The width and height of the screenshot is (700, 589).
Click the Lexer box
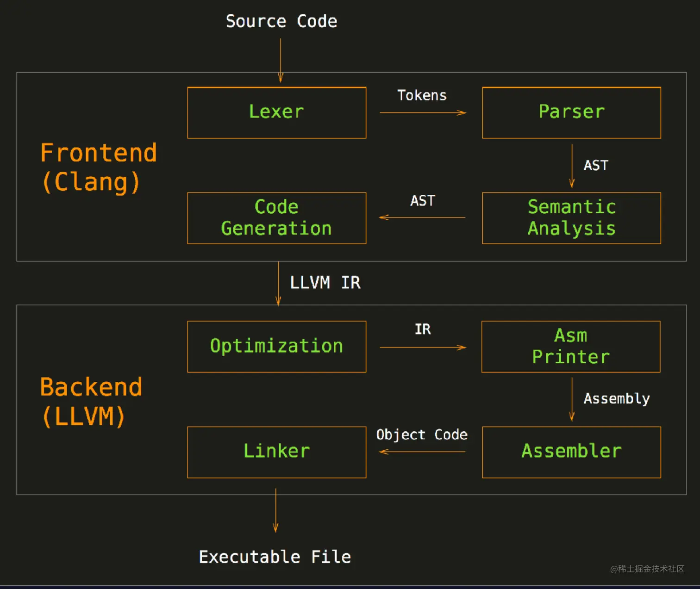point(276,112)
